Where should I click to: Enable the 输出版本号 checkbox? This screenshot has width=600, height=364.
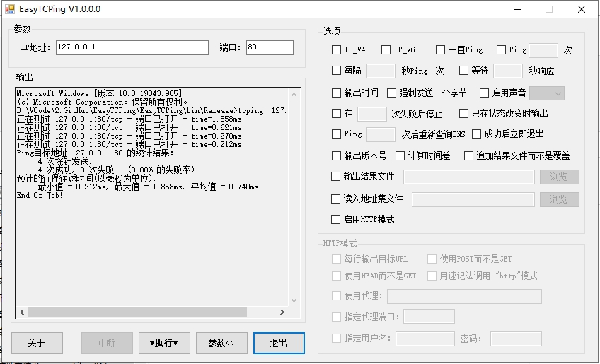(x=336, y=155)
